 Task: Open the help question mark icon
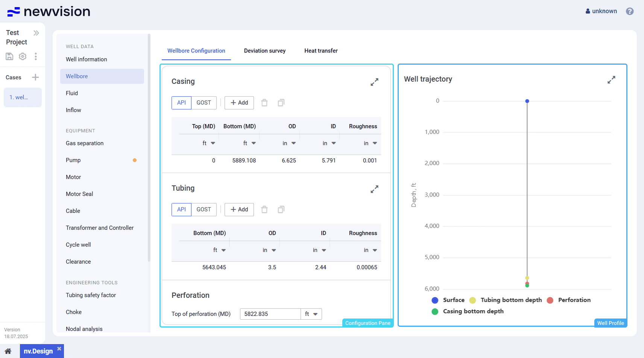point(630,11)
